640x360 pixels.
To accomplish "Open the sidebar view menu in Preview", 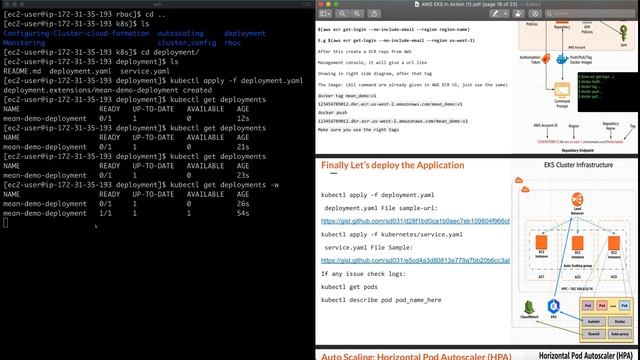I will click(x=325, y=13).
